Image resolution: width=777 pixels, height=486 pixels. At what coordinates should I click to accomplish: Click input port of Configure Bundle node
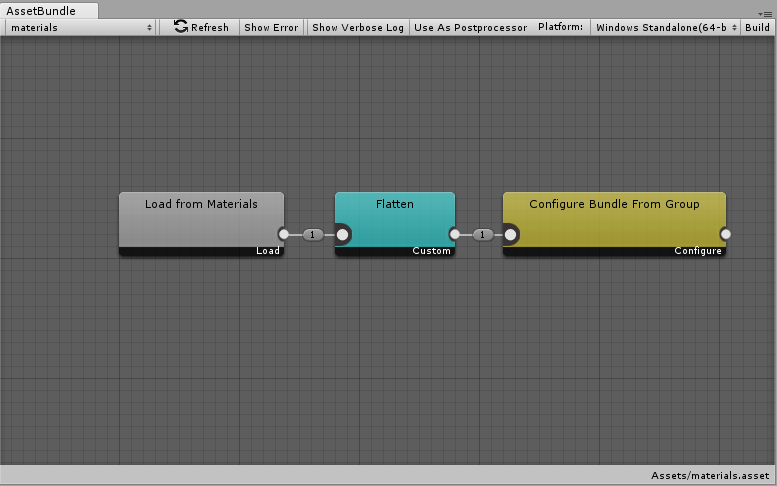click(510, 234)
